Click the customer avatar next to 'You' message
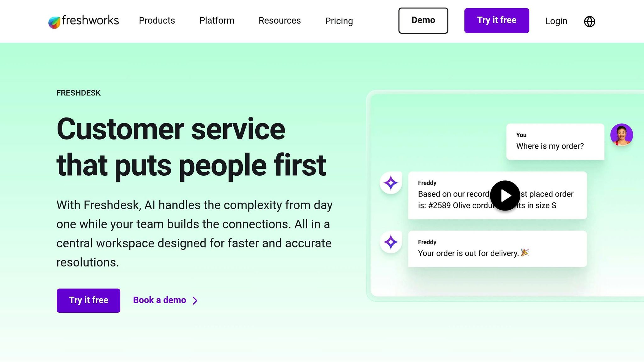Image resolution: width=644 pixels, height=362 pixels. pyautogui.click(x=622, y=135)
